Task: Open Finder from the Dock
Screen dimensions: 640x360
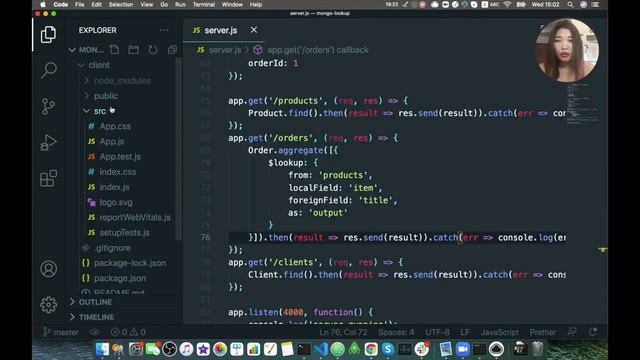Action: pos(102,349)
